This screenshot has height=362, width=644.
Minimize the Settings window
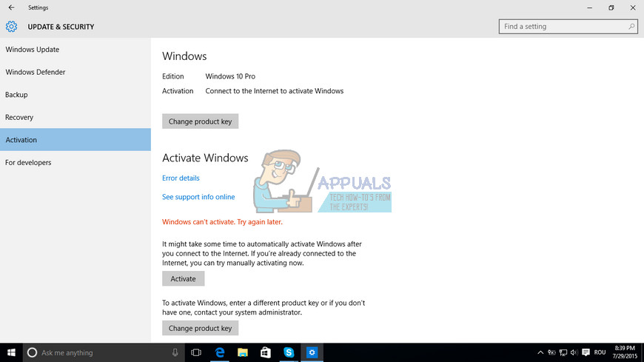[589, 7]
